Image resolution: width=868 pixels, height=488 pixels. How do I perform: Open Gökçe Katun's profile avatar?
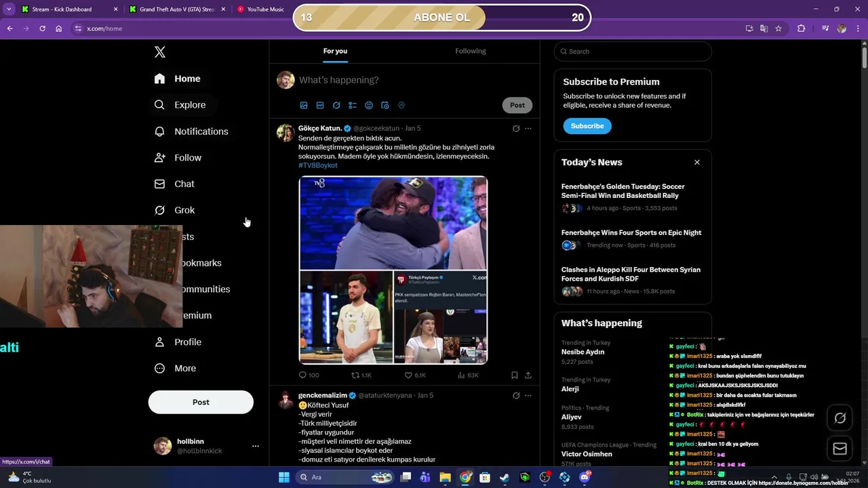(285, 133)
